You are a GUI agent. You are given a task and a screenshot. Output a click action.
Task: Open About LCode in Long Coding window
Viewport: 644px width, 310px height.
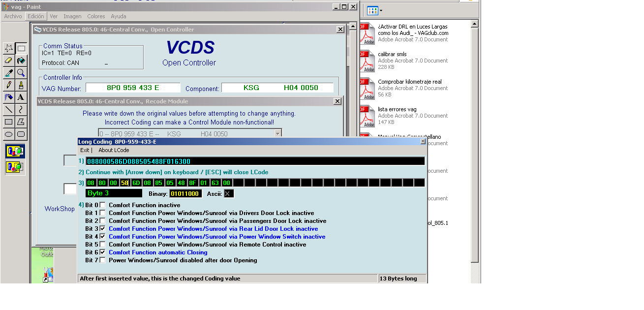(114, 150)
